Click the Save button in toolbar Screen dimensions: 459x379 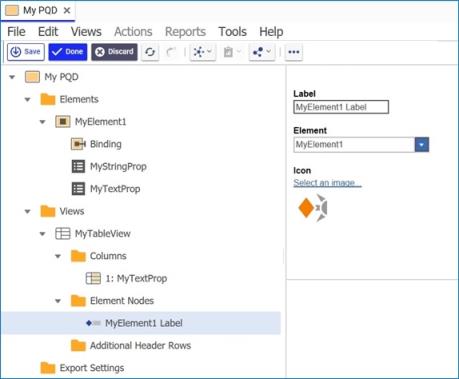tap(26, 52)
